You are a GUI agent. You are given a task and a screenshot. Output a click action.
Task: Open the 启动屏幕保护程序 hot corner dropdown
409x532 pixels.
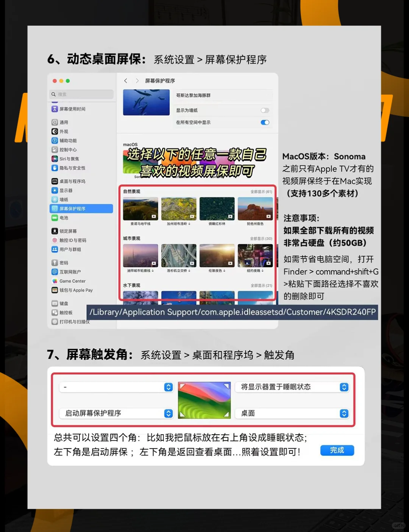point(116,413)
